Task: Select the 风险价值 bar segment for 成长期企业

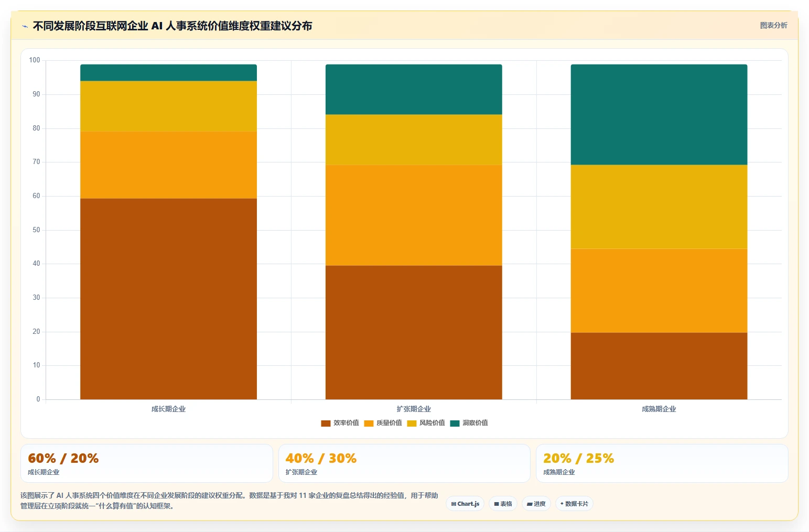Action: click(x=168, y=106)
